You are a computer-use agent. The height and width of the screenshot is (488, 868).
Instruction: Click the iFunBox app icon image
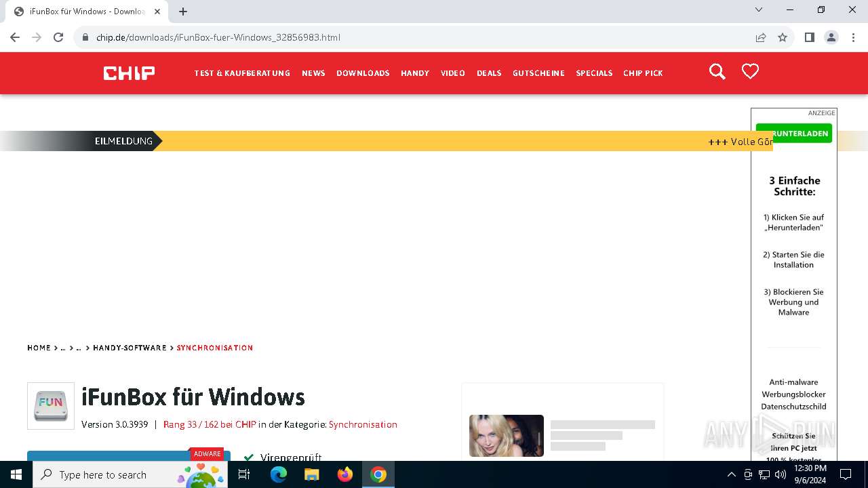51,405
